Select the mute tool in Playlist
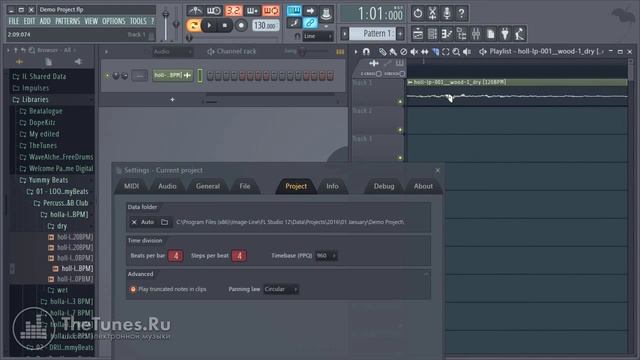Viewport: 640px width, 360px height. (x=414, y=52)
